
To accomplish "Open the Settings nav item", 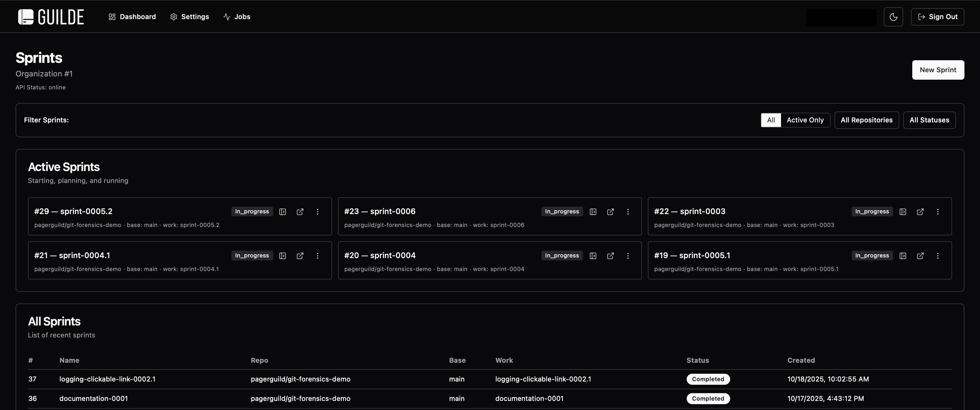I will [190, 17].
